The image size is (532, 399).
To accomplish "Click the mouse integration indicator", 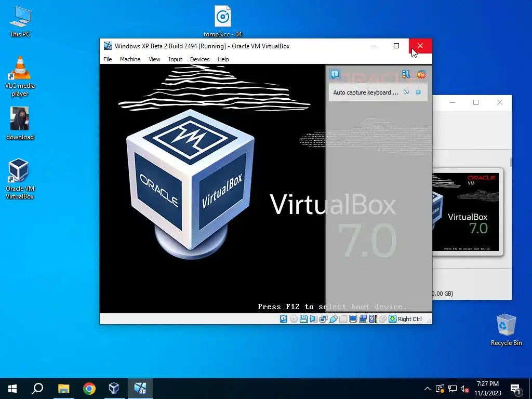I will tap(383, 319).
